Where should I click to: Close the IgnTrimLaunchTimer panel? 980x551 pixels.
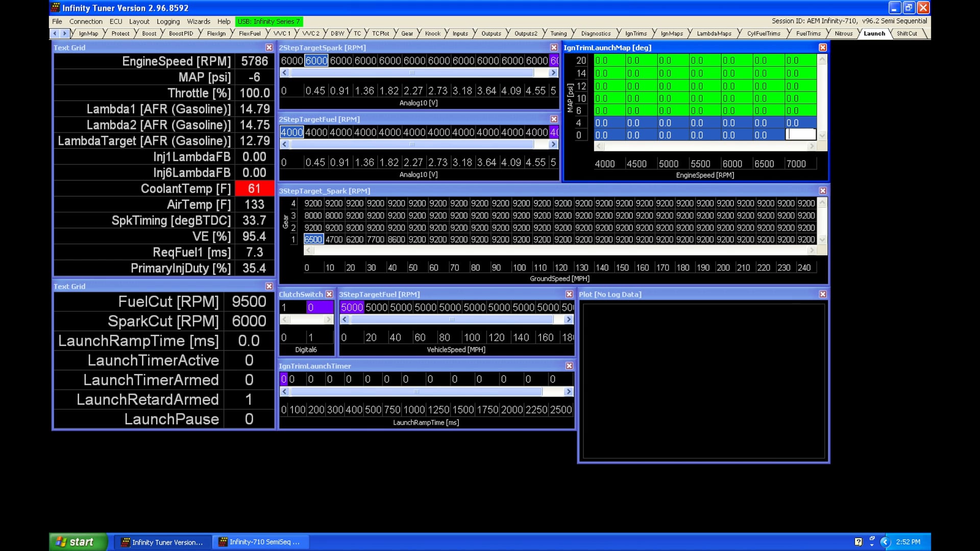pyautogui.click(x=569, y=366)
